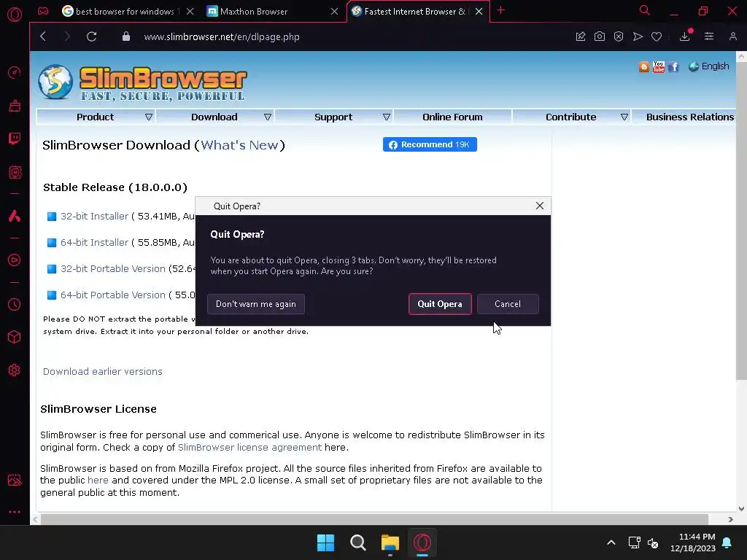Open the edit/pinboard icon in address bar
The image size is (747, 560).
[x=580, y=36]
